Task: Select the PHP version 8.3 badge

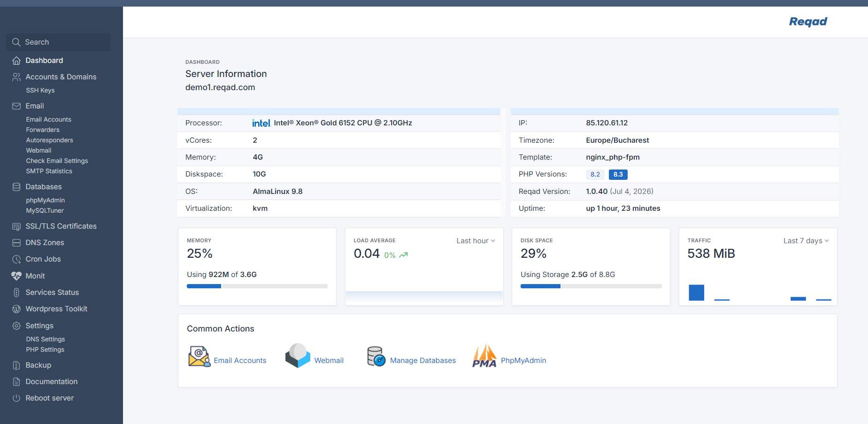Action: click(x=618, y=175)
